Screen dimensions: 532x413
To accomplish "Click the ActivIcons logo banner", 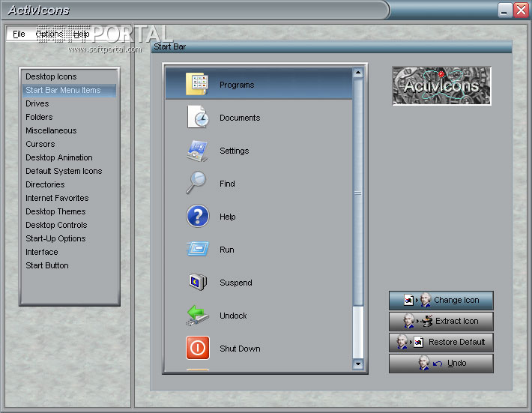I will pyautogui.click(x=441, y=86).
